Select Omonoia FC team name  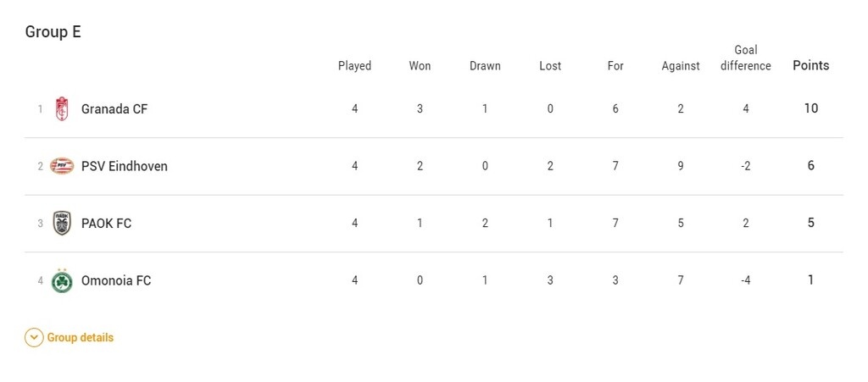[x=116, y=280]
